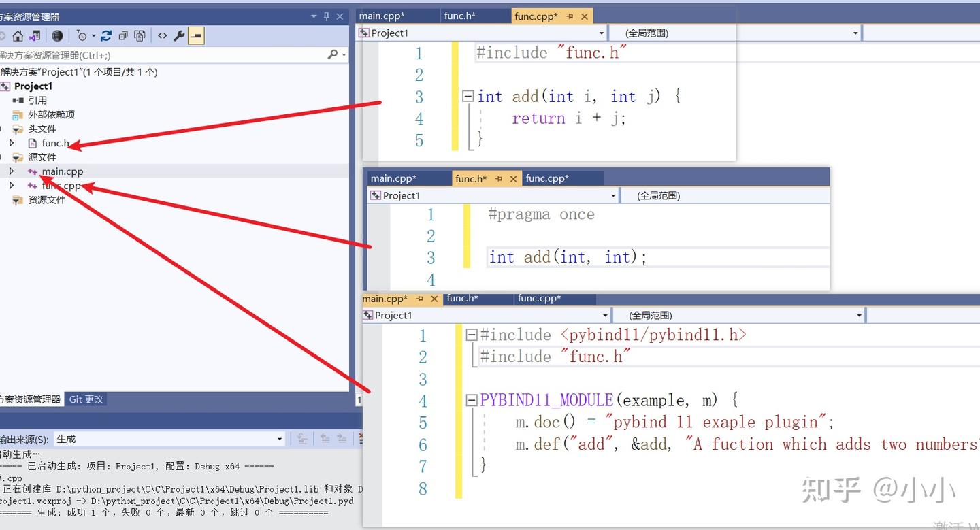
Task: Close the func.h tab in middle editor
Action: click(x=513, y=179)
